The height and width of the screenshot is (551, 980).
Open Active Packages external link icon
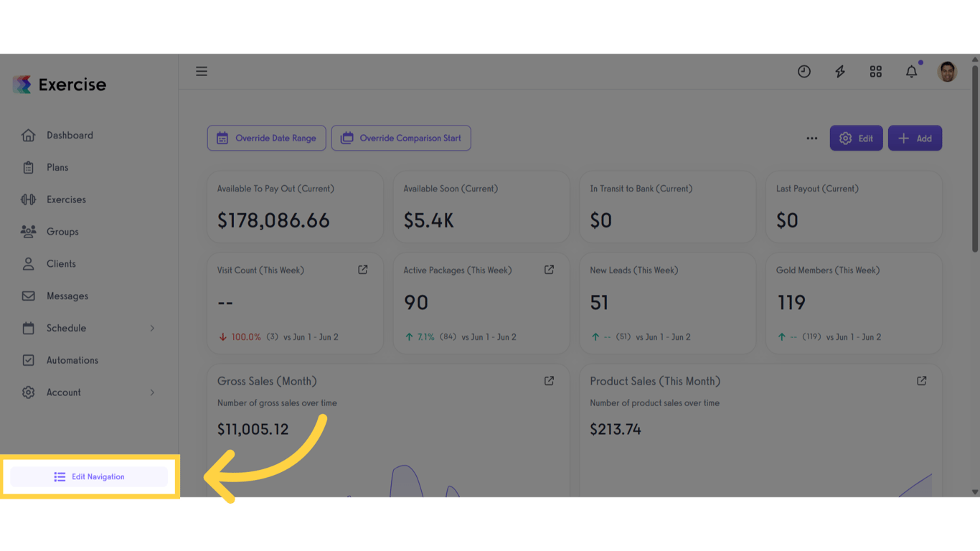(549, 270)
